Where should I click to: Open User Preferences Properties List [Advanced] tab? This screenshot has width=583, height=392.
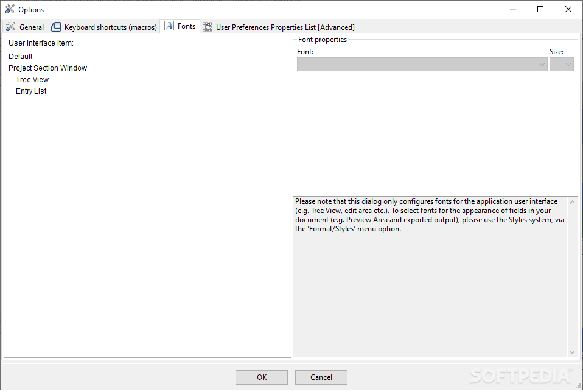pos(279,27)
